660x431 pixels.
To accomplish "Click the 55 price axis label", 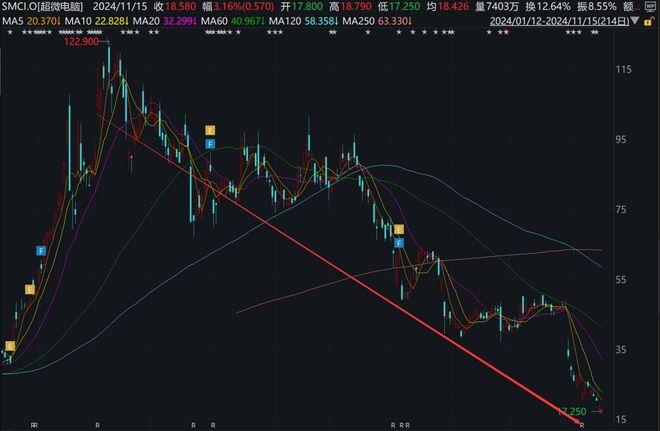I will coord(623,279).
